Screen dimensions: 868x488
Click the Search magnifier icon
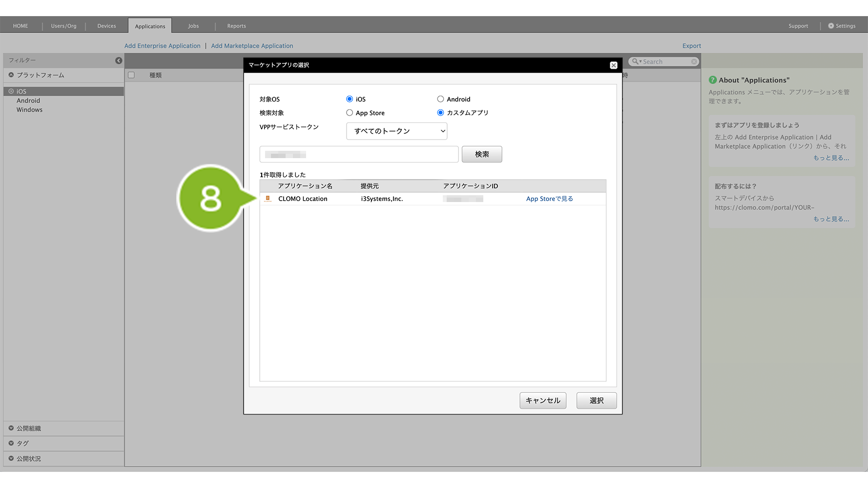tap(635, 61)
